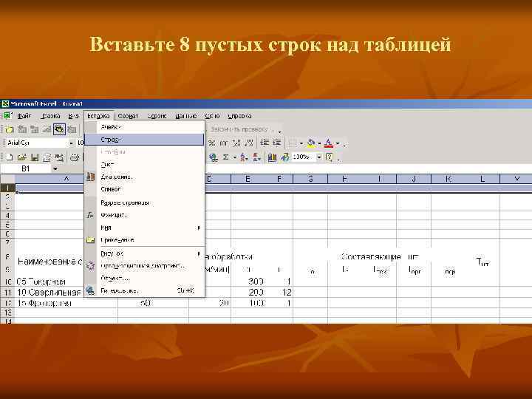Screen dimensions: 532x399
Task: Open the AutoSum functions dropdown arrow
Action: 234,157
